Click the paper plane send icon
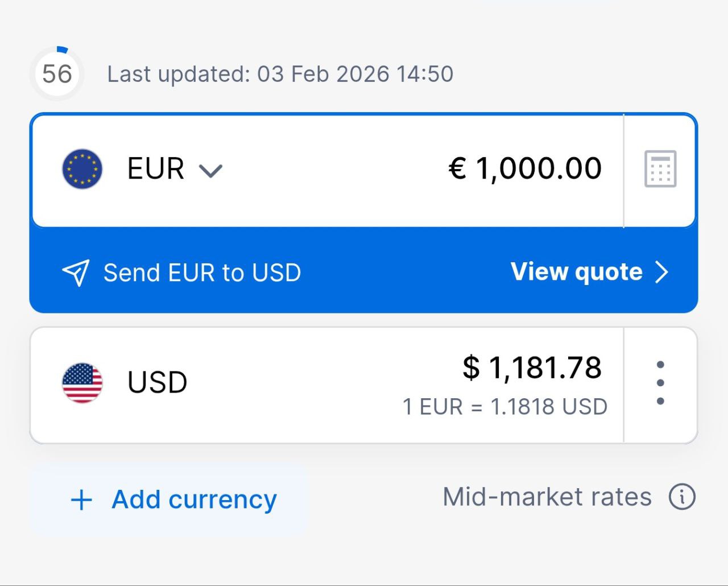The height and width of the screenshot is (586, 728). pos(76,273)
